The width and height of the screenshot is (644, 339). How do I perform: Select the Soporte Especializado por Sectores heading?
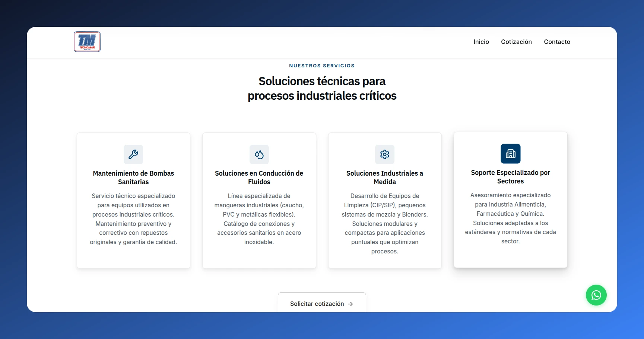click(x=511, y=177)
